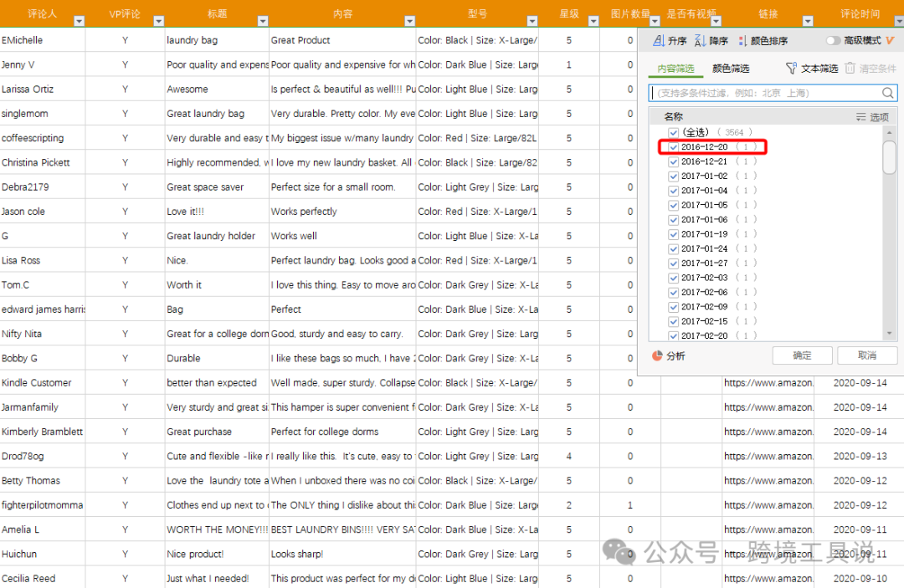Open Amazon link in Cecilia Reed row

768,578
